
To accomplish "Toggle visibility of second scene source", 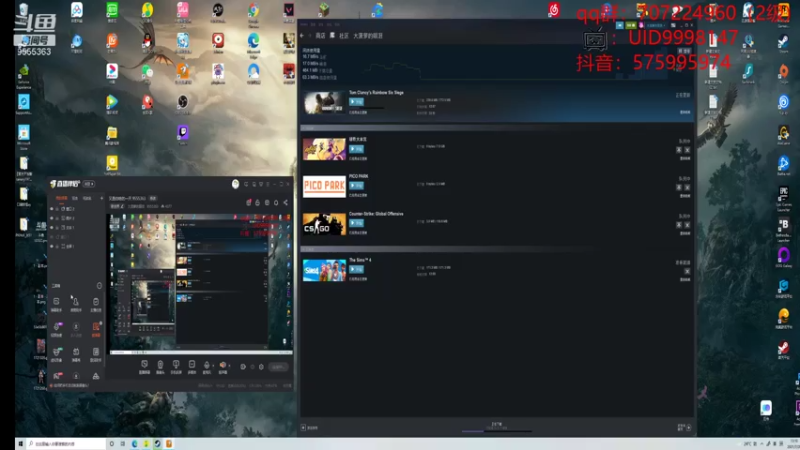I will click(x=52, y=218).
